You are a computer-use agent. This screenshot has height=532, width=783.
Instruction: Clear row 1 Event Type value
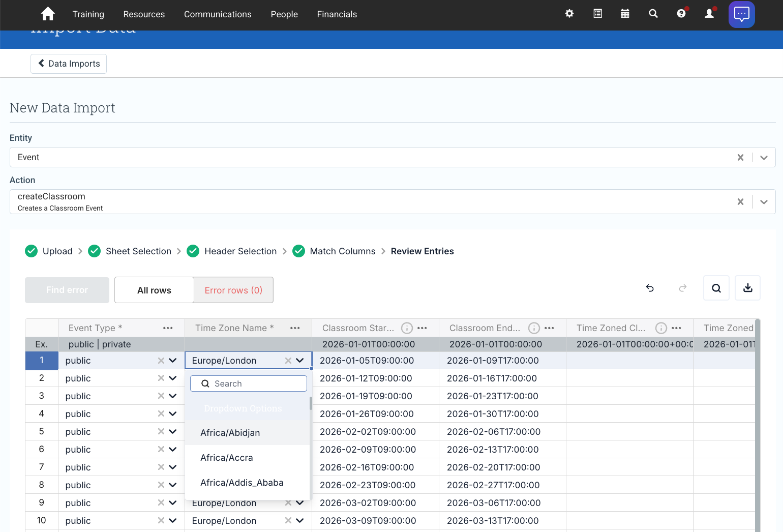pyautogui.click(x=161, y=361)
